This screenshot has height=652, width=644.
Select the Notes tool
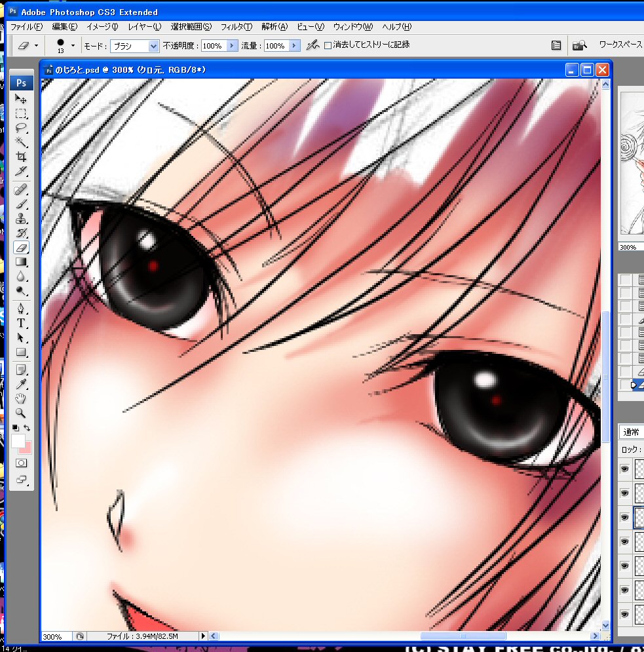tap(20, 370)
